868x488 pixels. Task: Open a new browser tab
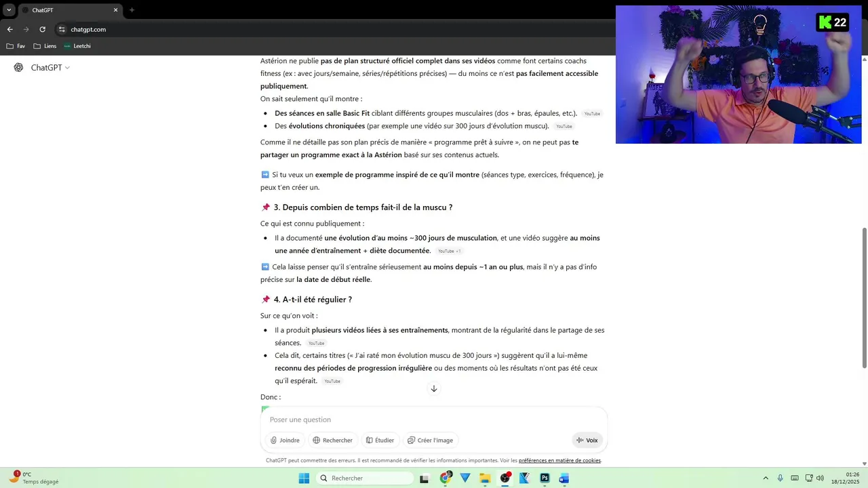[132, 10]
